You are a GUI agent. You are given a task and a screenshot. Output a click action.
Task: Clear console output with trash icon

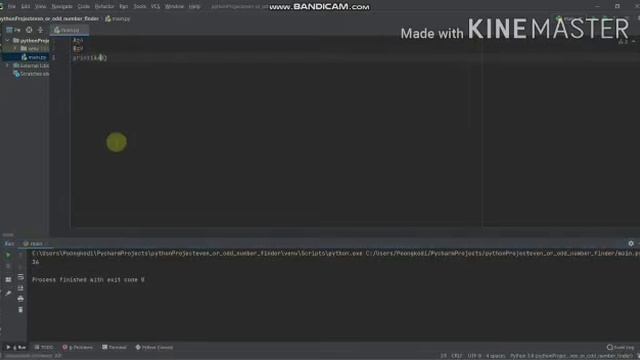click(x=20, y=310)
